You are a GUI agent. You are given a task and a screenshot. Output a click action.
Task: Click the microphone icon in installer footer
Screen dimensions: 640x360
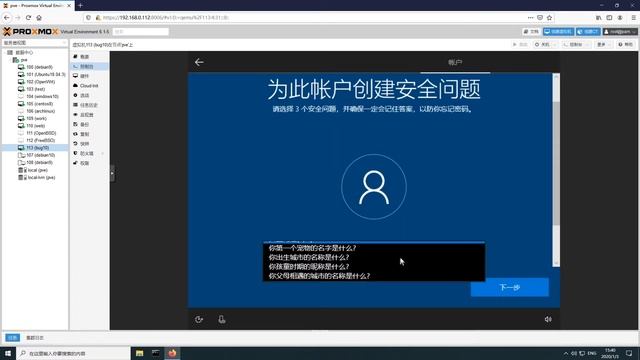222,320
